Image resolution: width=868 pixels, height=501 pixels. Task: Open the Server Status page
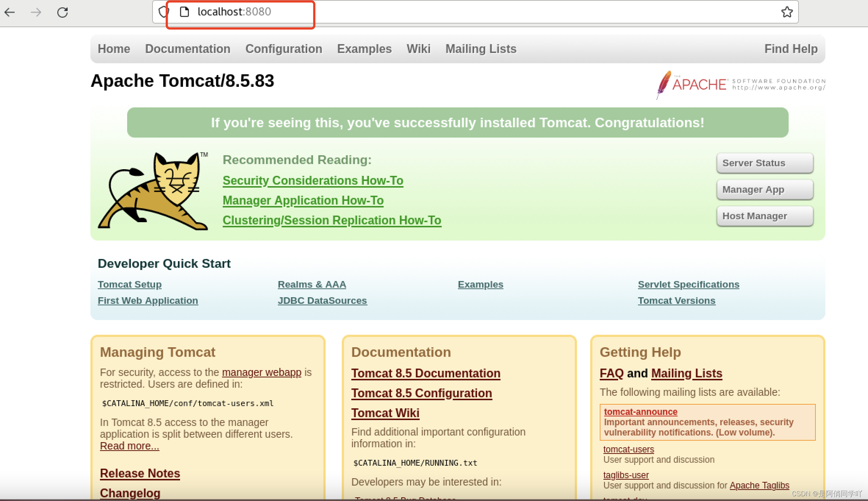click(764, 163)
